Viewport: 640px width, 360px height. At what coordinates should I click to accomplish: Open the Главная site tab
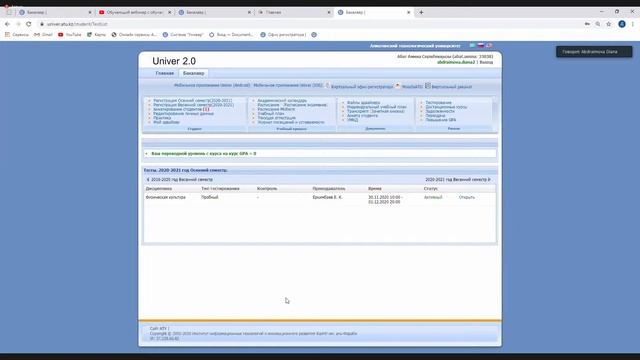coord(164,73)
